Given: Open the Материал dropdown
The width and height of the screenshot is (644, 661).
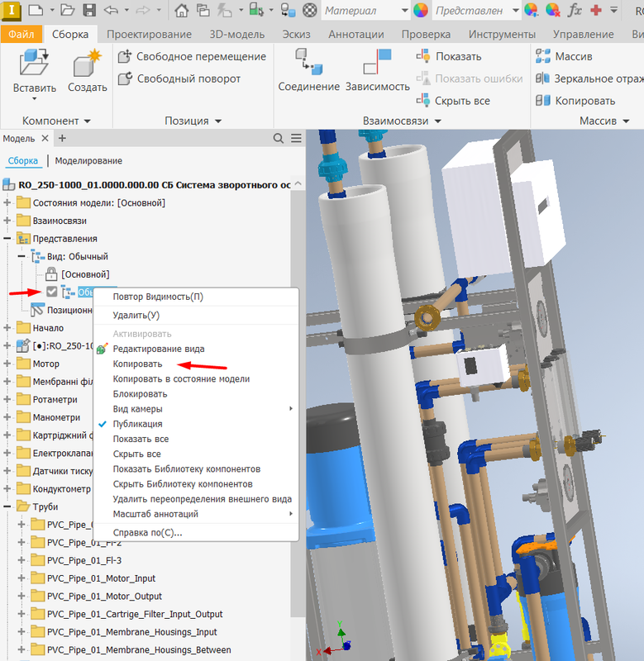Looking at the screenshot, I should pyautogui.click(x=404, y=11).
